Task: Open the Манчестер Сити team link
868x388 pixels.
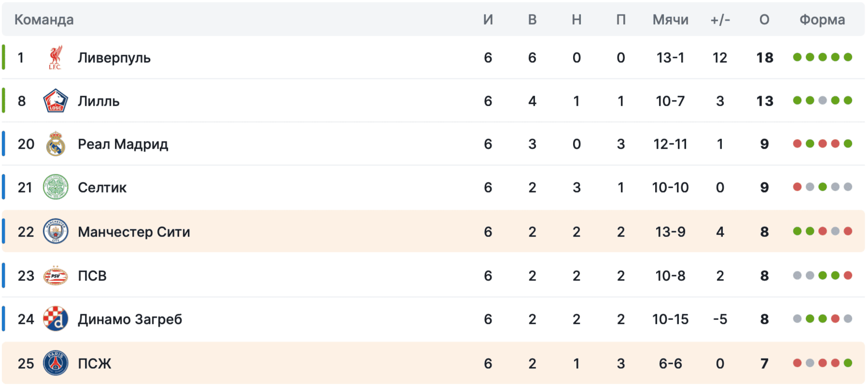Action: 134,232
